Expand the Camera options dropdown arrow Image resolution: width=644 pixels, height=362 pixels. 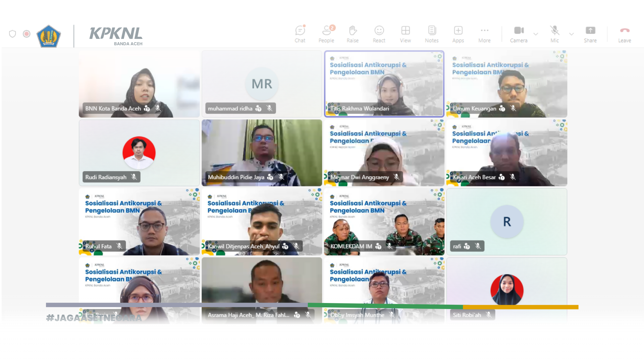(536, 34)
